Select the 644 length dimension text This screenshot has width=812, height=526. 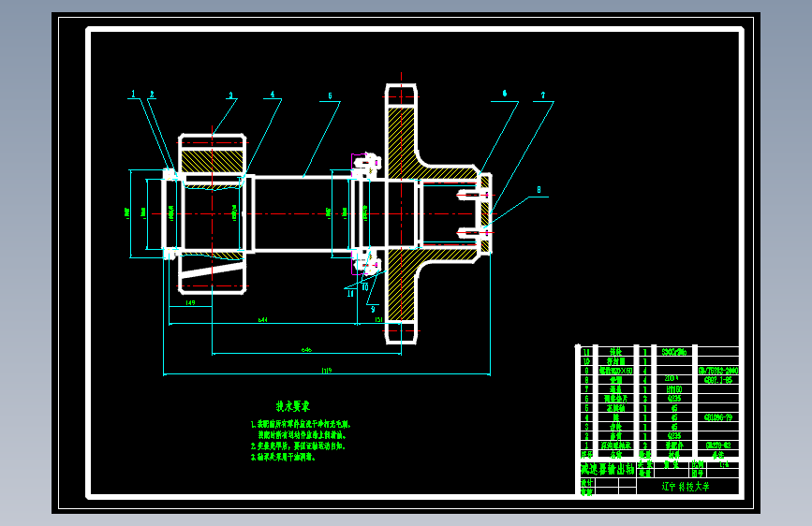(x=263, y=320)
